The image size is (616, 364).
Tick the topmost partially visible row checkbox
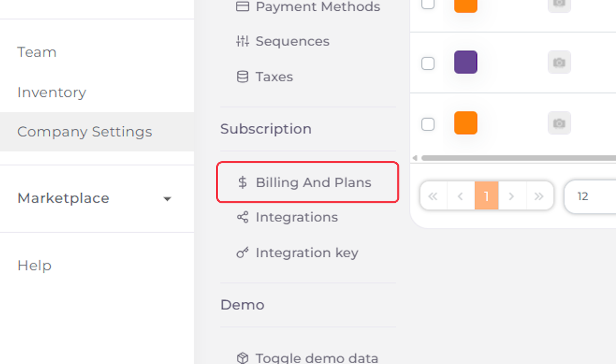pyautogui.click(x=428, y=4)
